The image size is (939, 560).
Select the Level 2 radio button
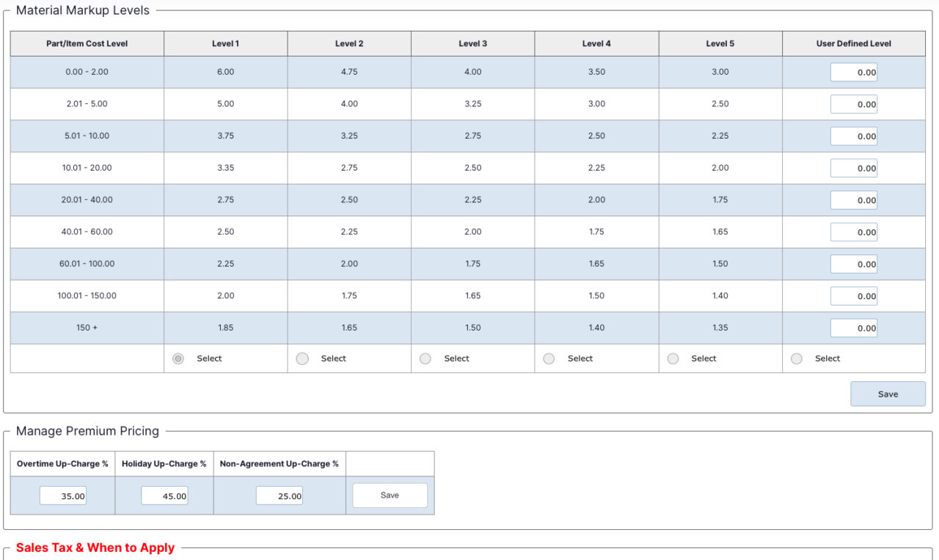(x=302, y=358)
